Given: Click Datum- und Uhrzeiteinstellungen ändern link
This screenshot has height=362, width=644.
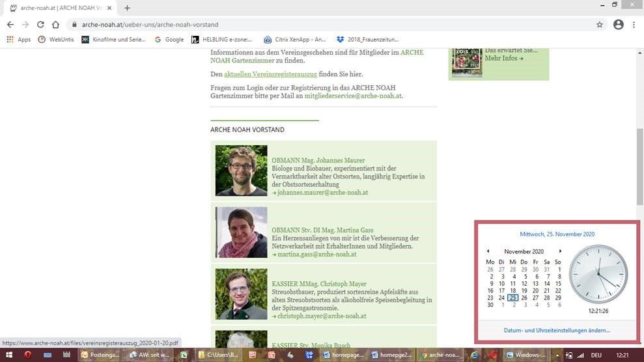Looking at the screenshot, I should pyautogui.click(x=557, y=330).
